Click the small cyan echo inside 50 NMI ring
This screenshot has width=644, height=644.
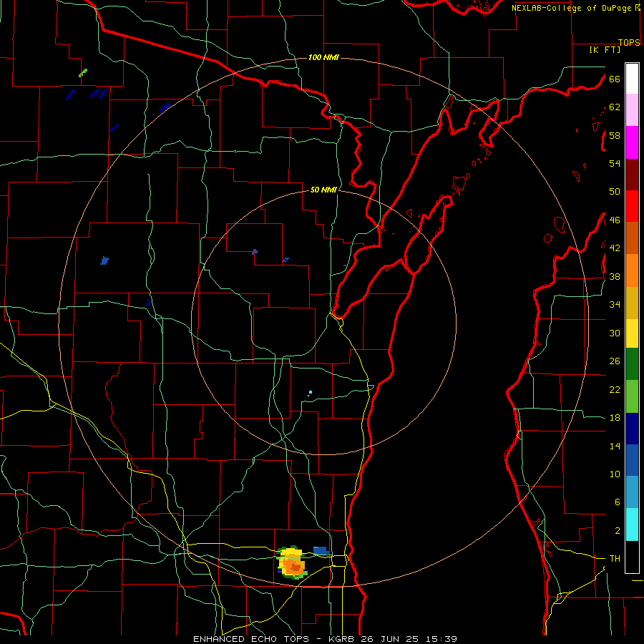[x=310, y=393]
